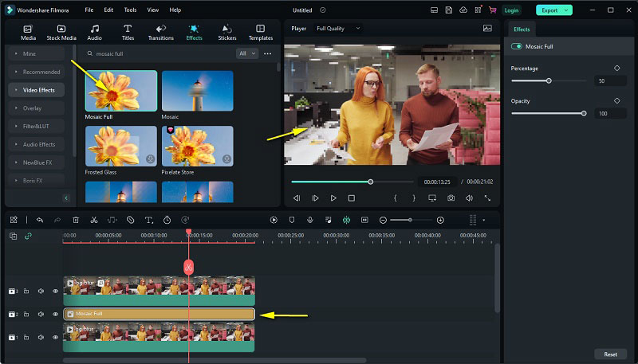The image size is (638, 364).
Task: Select the Mosaic Full clip on timeline
Action: pos(159,314)
